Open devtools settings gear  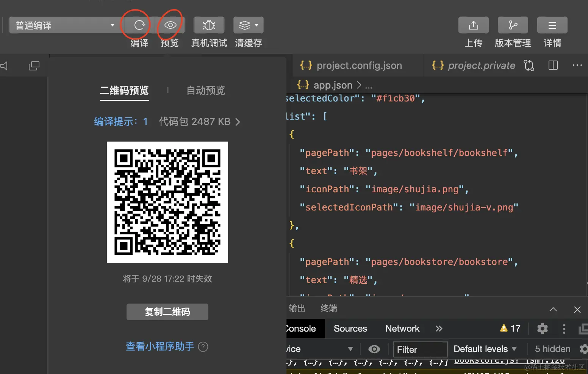coord(543,329)
